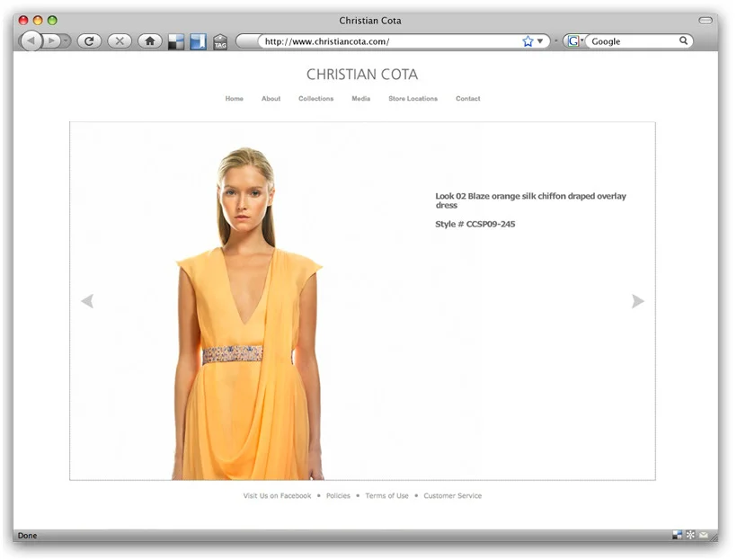
Task: Show the previous look with left arrow
Action: [x=87, y=301]
